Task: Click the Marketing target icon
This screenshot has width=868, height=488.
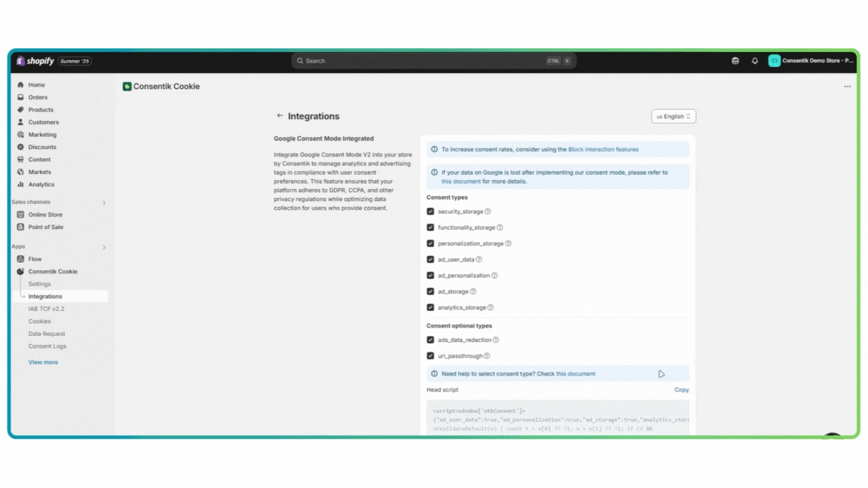Action: point(20,135)
